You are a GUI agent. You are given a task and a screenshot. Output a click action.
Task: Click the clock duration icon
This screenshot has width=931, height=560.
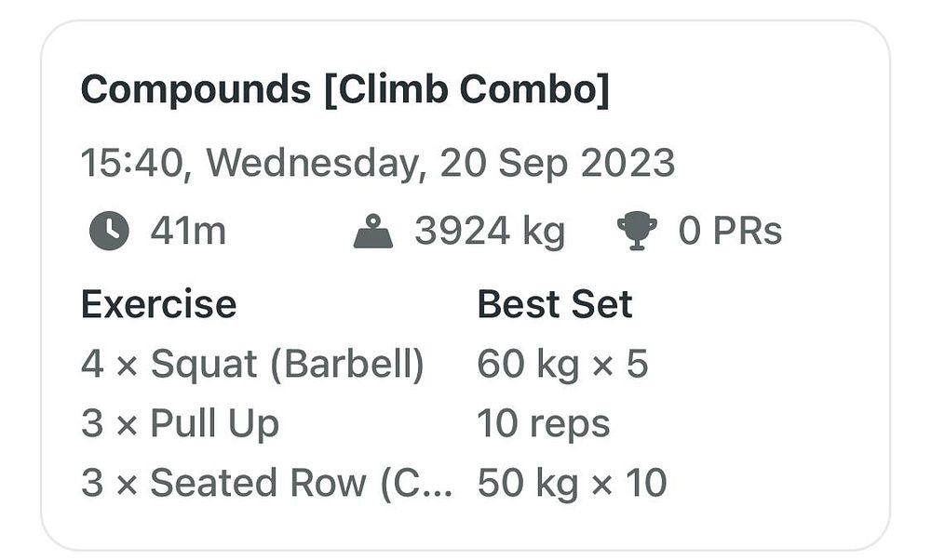click(109, 231)
